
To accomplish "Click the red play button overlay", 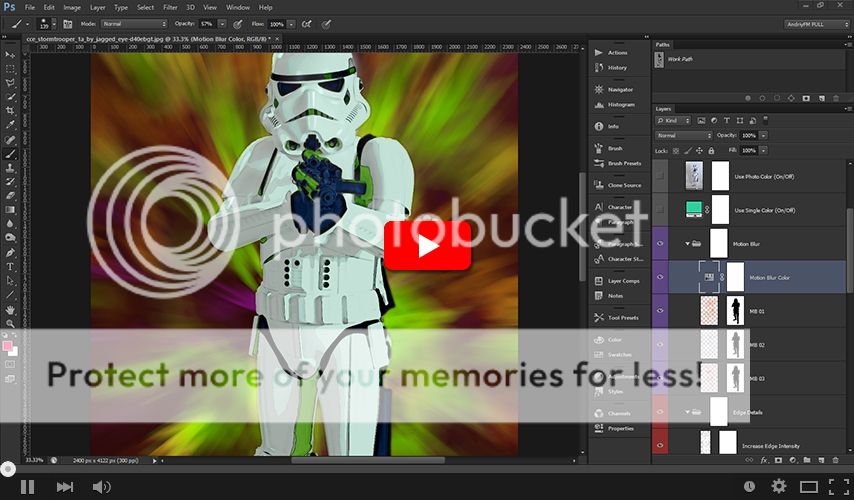I will tap(427, 245).
